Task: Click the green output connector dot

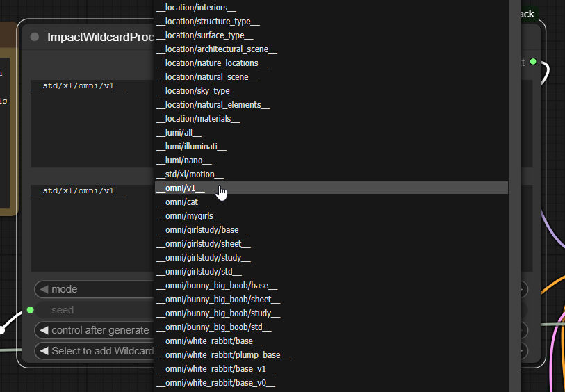Action: coord(533,62)
